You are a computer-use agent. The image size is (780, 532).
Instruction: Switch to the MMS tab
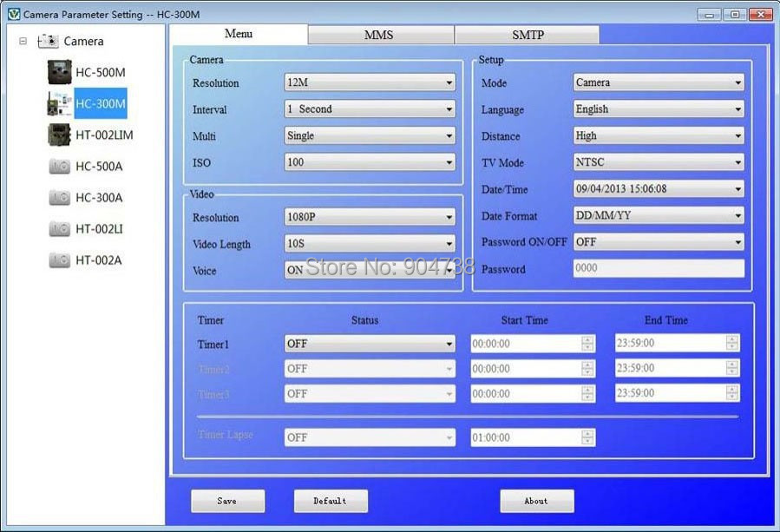click(x=381, y=36)
